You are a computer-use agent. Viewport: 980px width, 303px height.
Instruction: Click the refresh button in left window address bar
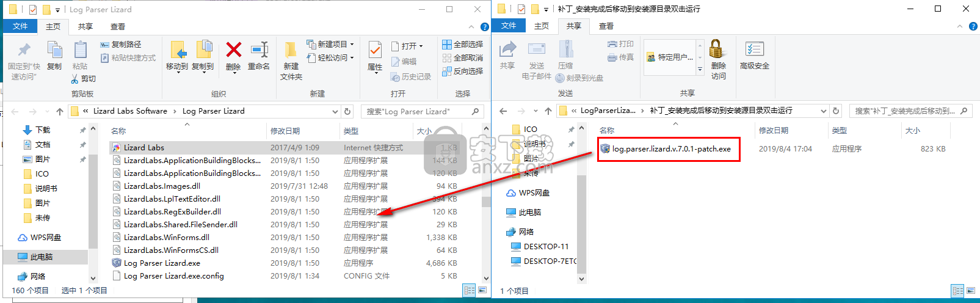click(347, 111)
